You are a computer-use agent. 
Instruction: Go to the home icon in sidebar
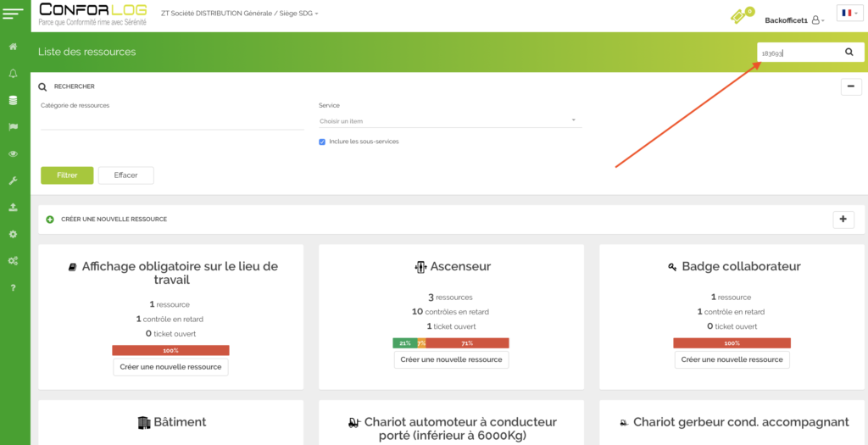click(13, 46)
